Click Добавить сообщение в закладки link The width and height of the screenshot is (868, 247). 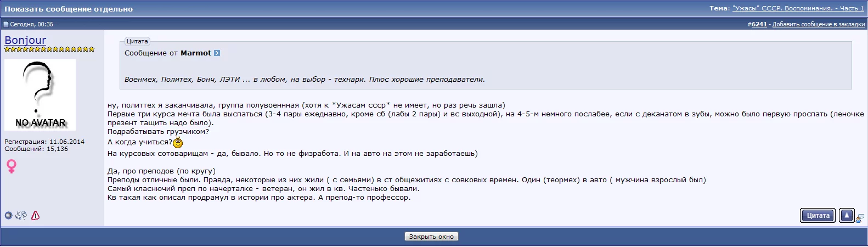[819, 24]
